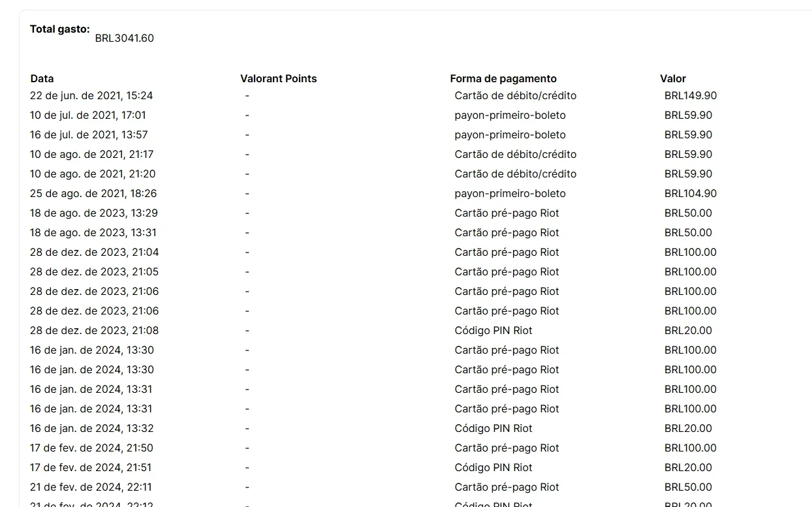Image resolution: width=812 pixels, height=507 pixels.
Task: Click the Total gasto label
Action: pos(60,29)
